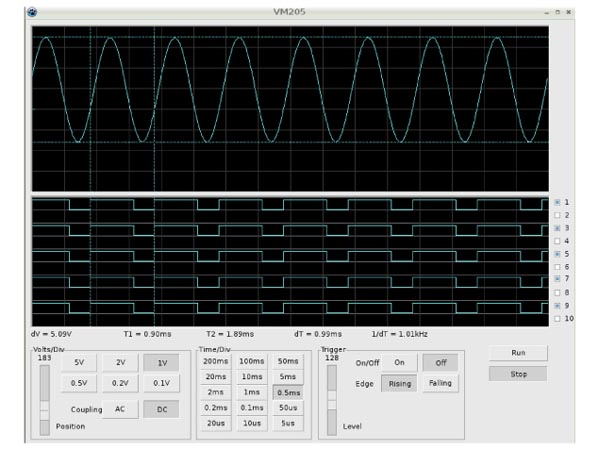
Task: Turn trigger On
Action: (398, 362)
